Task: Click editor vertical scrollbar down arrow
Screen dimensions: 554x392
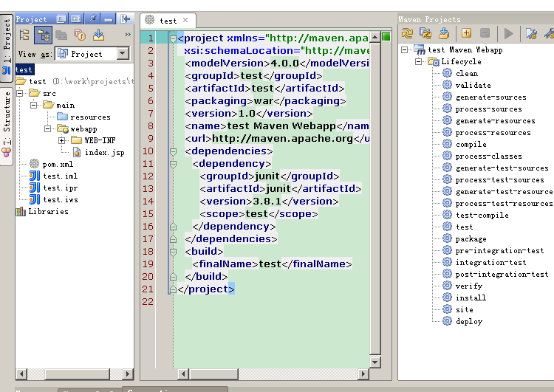Action: tap(375, 361)
